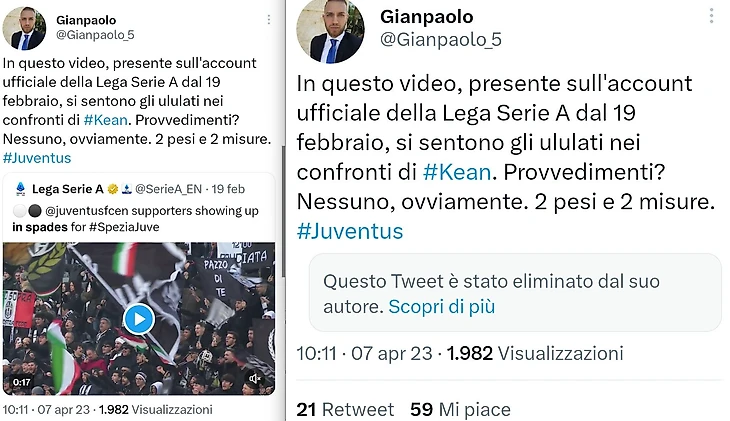This screenshot has height=421, width=730.
Task: Open #Juventus hashtag in left tweet
Action: click(x=37, y=158)
